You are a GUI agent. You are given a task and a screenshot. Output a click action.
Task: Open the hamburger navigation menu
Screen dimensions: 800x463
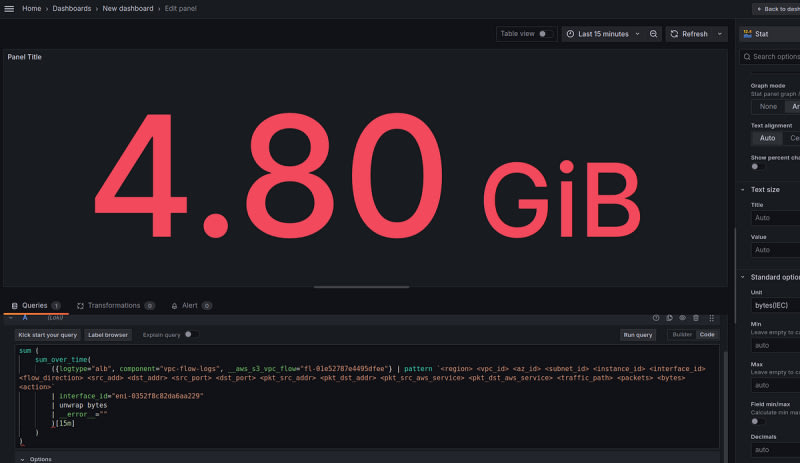tap(10, 8)
